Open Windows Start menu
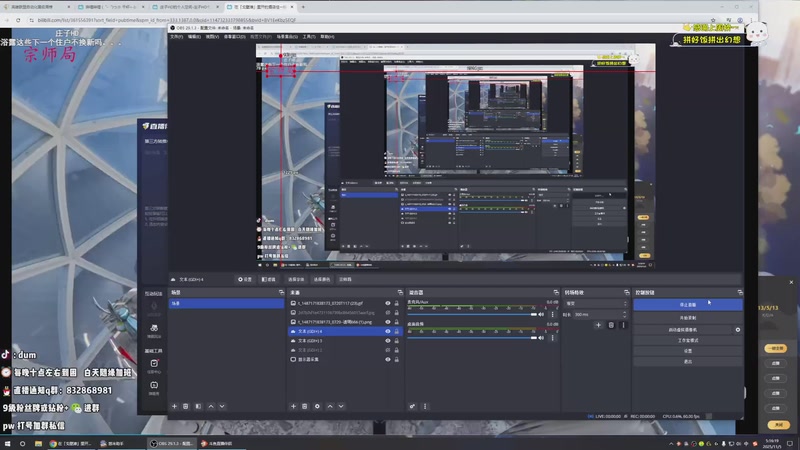This screenshot has height=450, width=800. (x=8, y=442)
